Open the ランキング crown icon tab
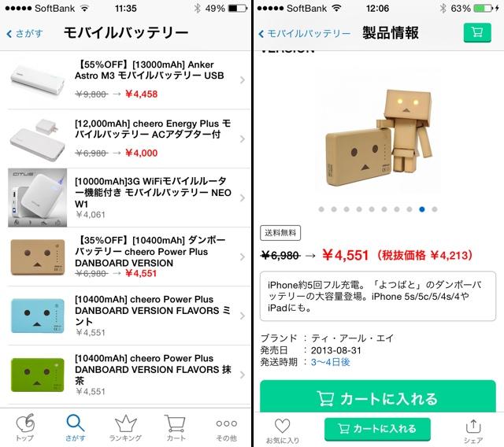This screenshot has width=504, height=447. click(126, 428)
